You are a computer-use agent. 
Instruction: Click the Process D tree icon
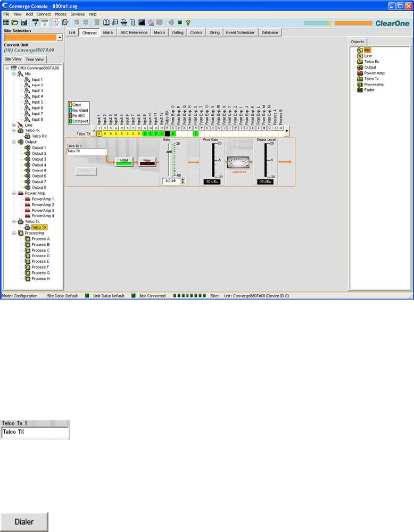tap(28, 256)
